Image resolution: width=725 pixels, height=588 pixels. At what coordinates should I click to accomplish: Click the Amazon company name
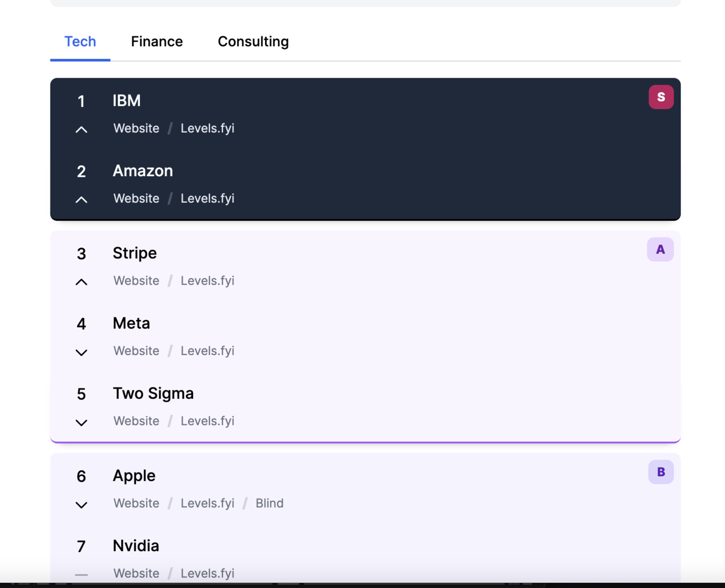(x=143, y=171)
